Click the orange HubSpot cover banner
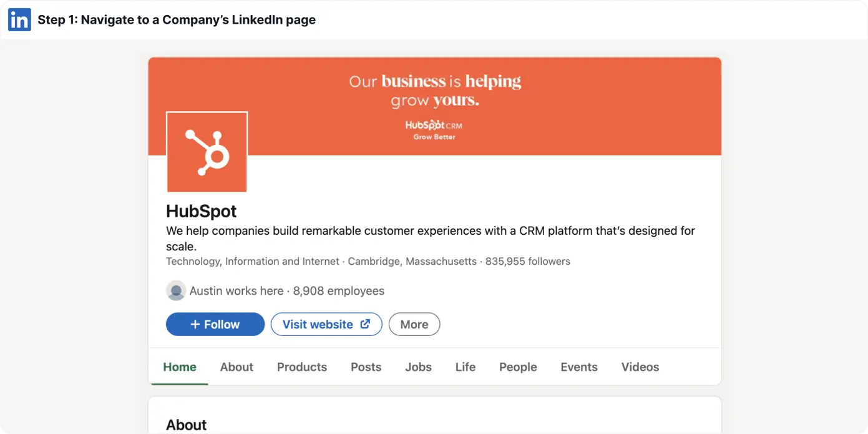The width and height of the screenshot is (868, 434). (x=435, y=106)
